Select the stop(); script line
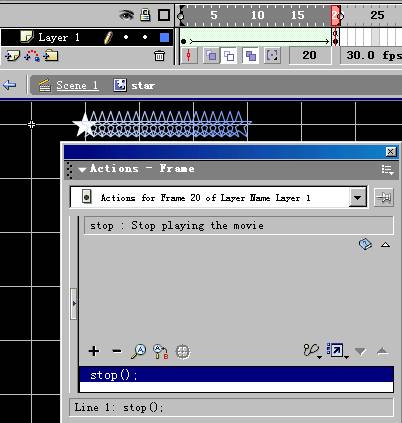Image resolution: width=402 pixels, height=423 pixels. [x=236, y=374]
